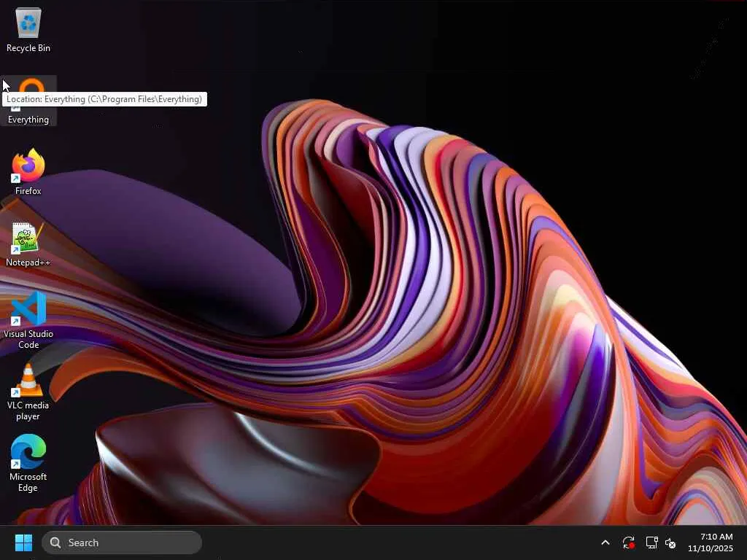Select the Microsoft Edge desktop shortcut
The height and width of the screenshot is (560, 747).
point(28,463)
